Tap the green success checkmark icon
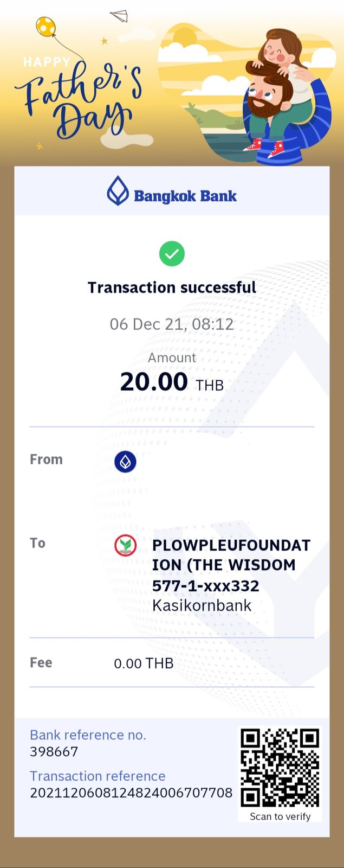The height and width of the screenshot is (868, 344). 172,254
